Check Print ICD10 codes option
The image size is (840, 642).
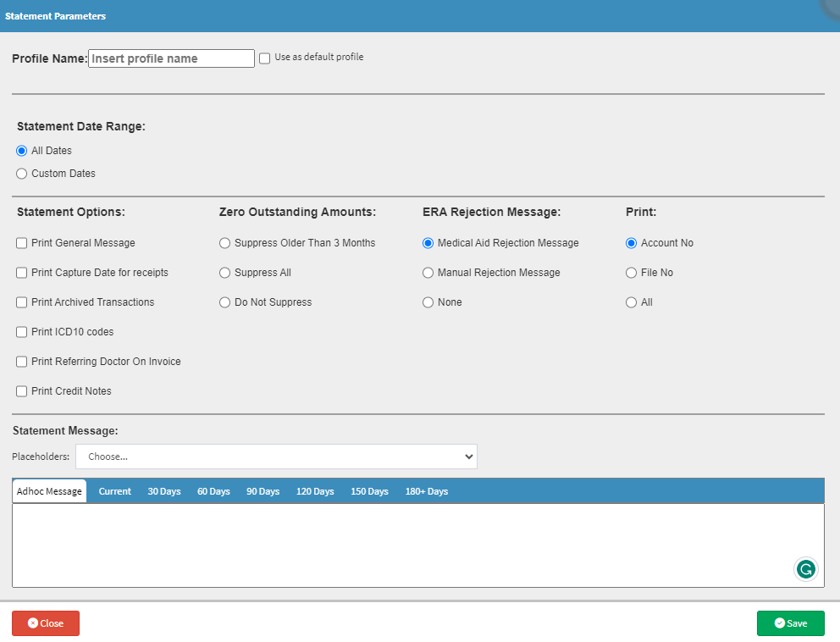click(x=22, y=332)
